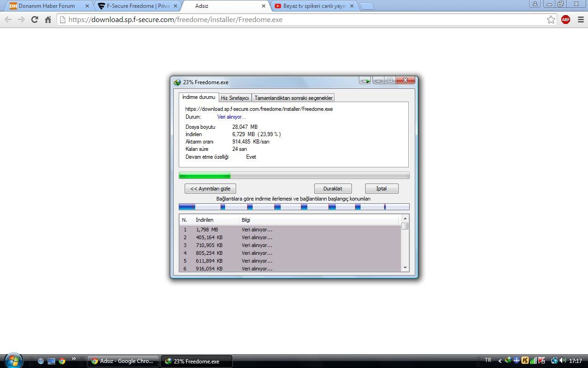
Task: Close the Adsız tab
Action: [x=264, y=6]
